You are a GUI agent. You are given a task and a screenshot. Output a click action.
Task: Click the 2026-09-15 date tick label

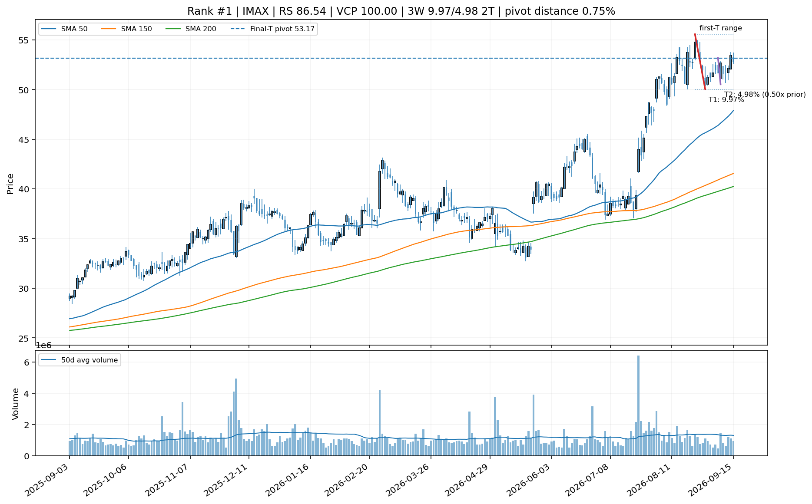pos(711,480)
